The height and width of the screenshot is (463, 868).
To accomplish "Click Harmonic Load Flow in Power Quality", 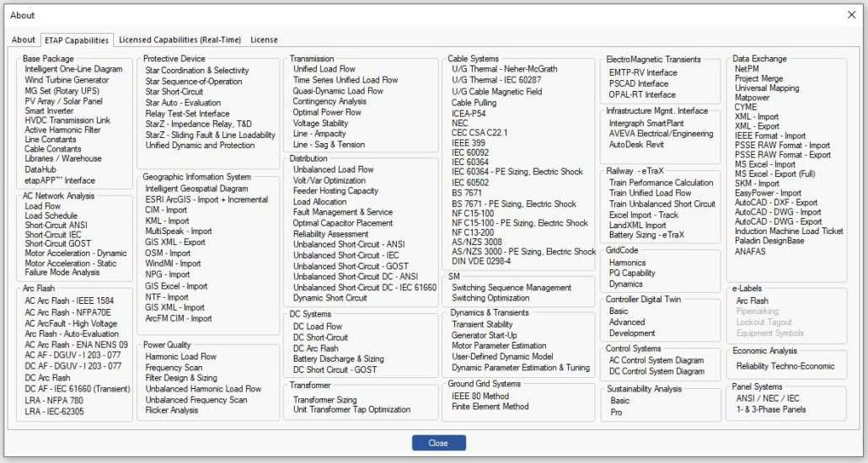I will pyautogui.click(x=181, y=357).
